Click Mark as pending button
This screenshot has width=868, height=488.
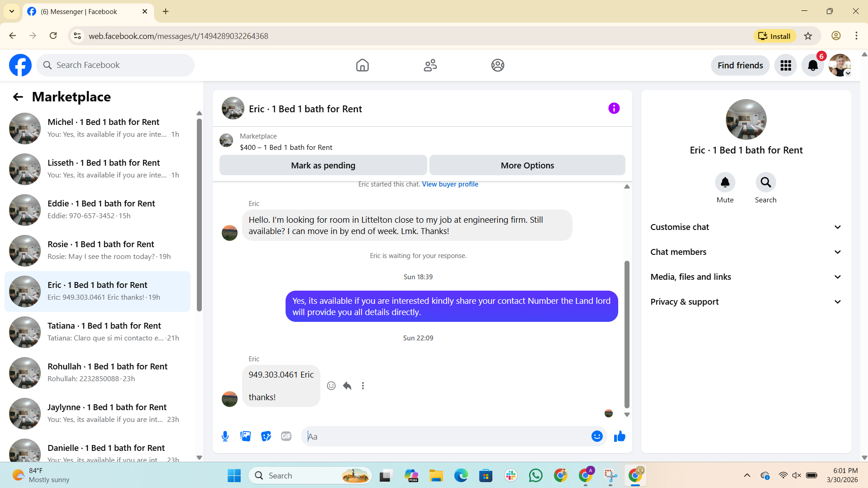tap(323, 165)
